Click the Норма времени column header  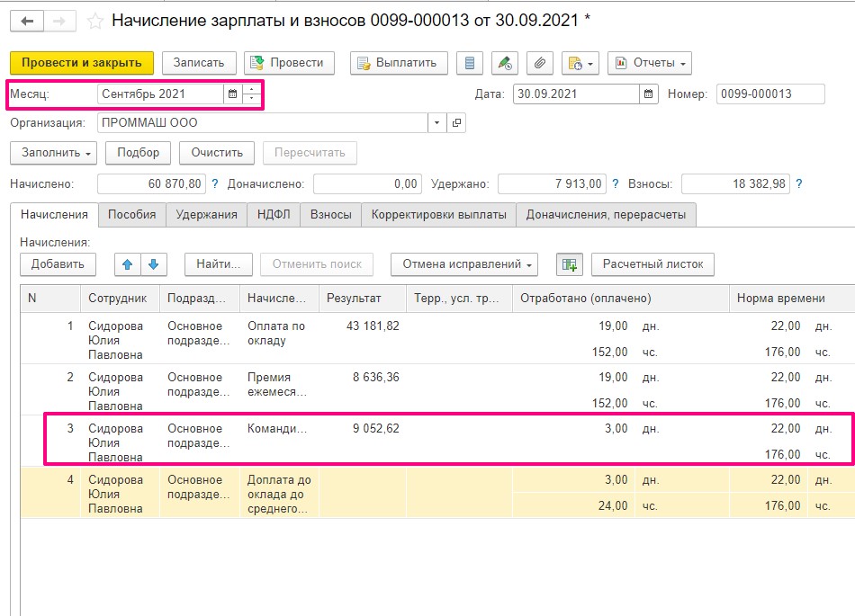tap(792, 299)
